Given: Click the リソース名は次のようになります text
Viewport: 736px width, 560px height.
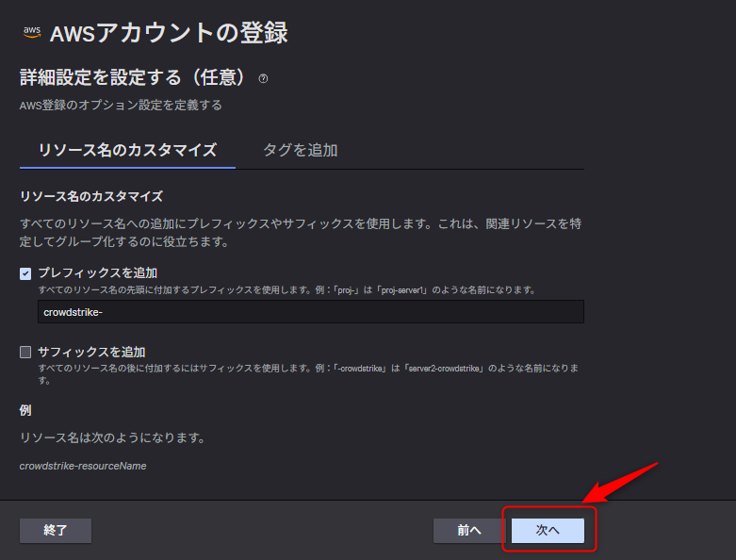Looking at the screenshot, I should tap(113, 438).
